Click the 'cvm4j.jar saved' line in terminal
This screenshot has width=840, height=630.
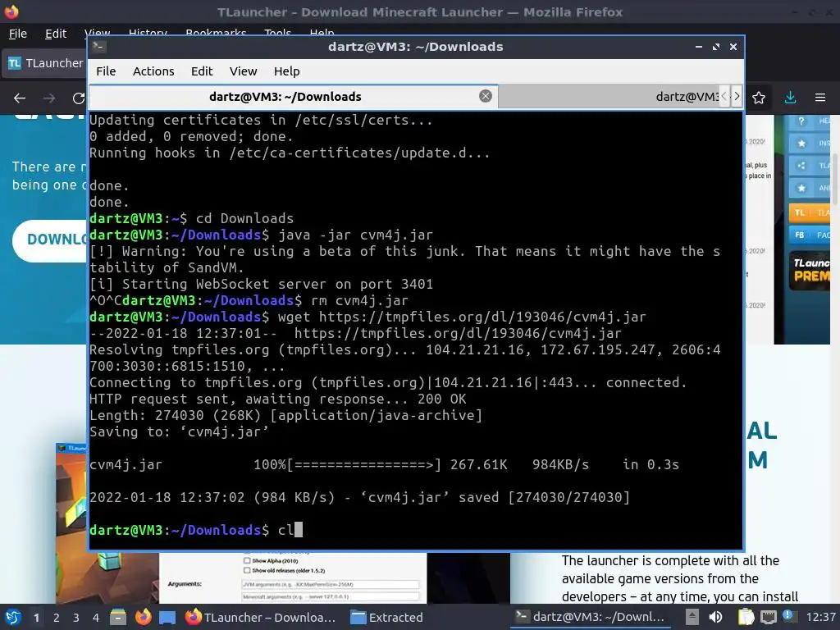pyautogui.click(x=359, y=497)
